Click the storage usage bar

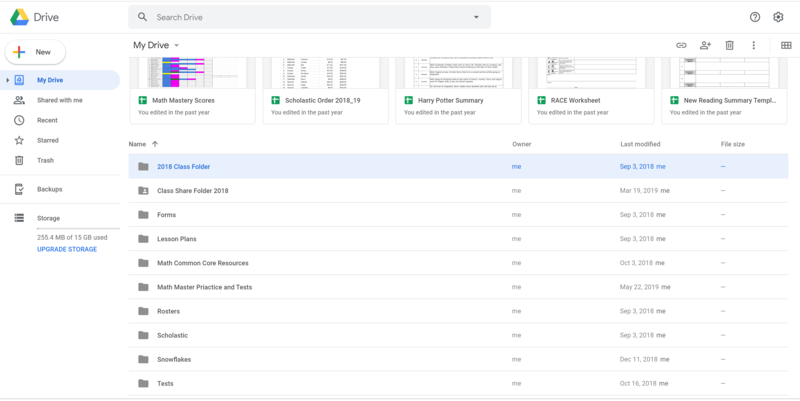[78, 229]
